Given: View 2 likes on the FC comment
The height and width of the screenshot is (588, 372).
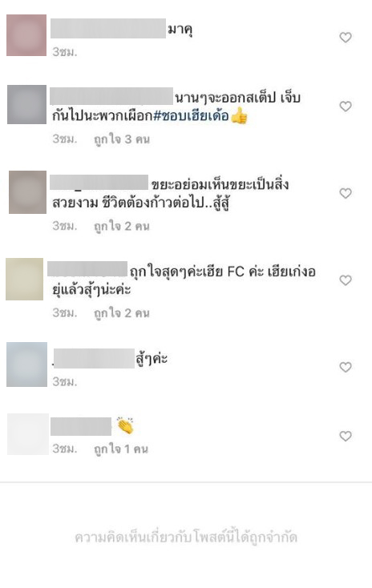Looking at the screenshot, I should tap(122, 313).
